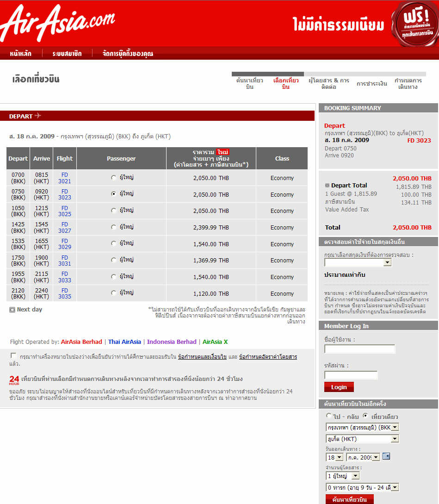
Task: Open the adult passenger count dropdown
Action: point(343,476)
